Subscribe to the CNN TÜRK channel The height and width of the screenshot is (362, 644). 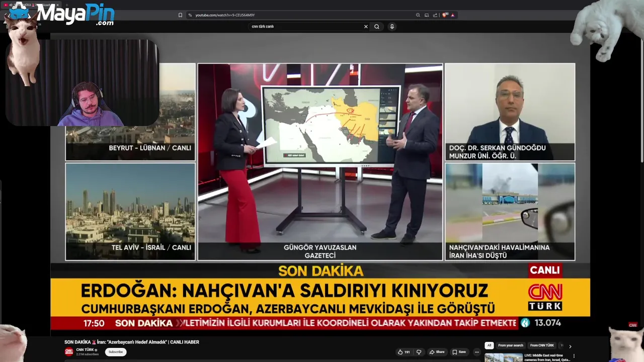click(x=116, y=352)
